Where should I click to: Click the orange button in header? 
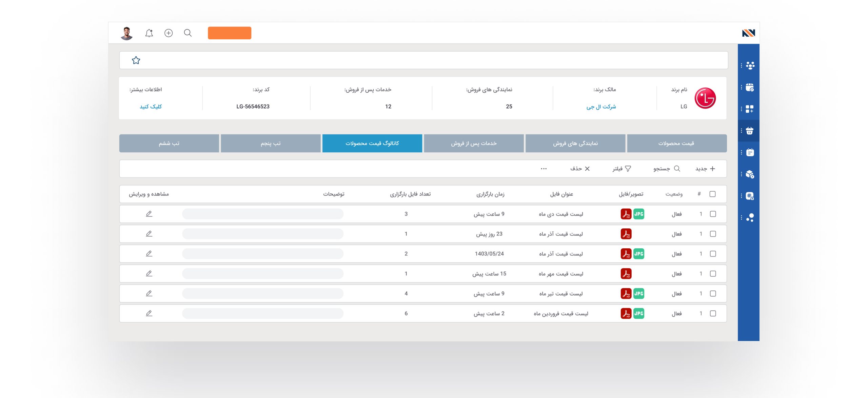click(230, 33)
